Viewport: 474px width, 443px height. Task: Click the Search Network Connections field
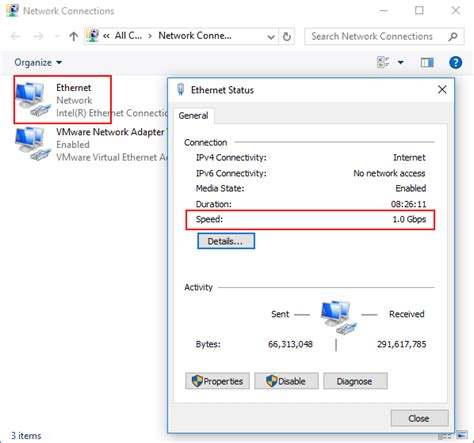384,36
